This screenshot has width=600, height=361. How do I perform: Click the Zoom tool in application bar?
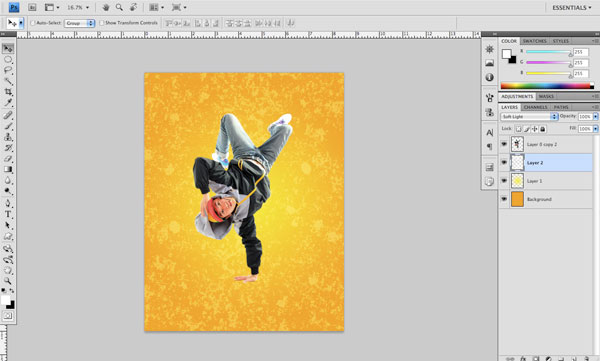point(119,7)
